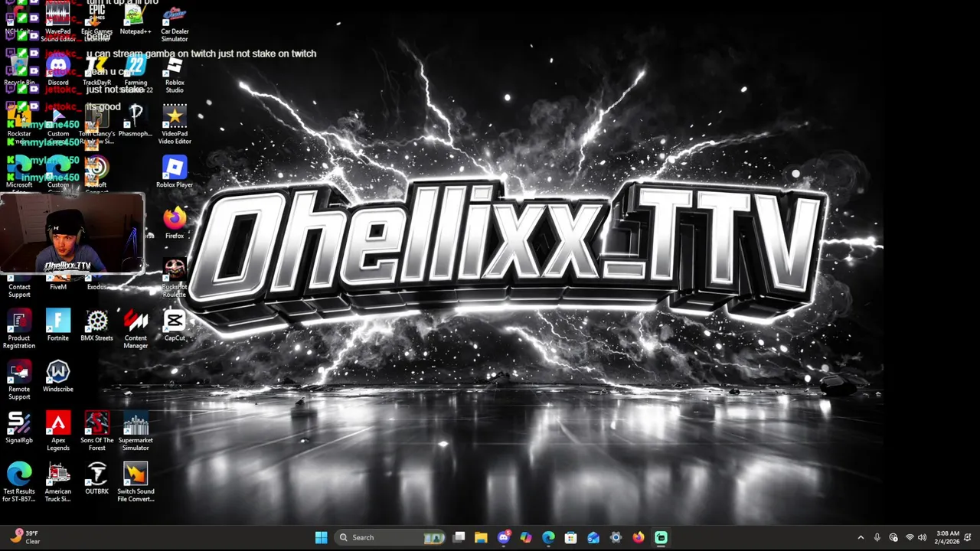Open Firefox desktop shortcut
Viewport: 980px width, 551px height.
pyautogui.click(x=175, y=223)
